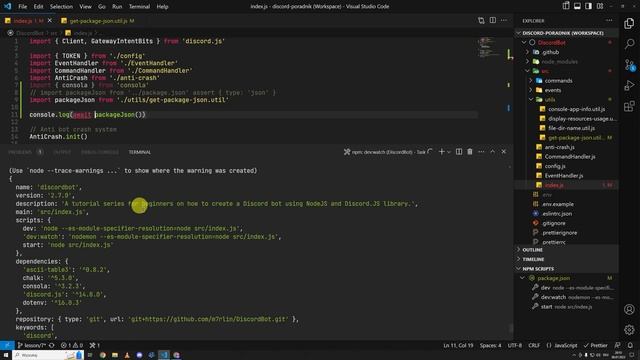Viewport: 640px width, 360px height.
Task: Open the Manage gear in the activity bar
Action: (x=629, y=329)
